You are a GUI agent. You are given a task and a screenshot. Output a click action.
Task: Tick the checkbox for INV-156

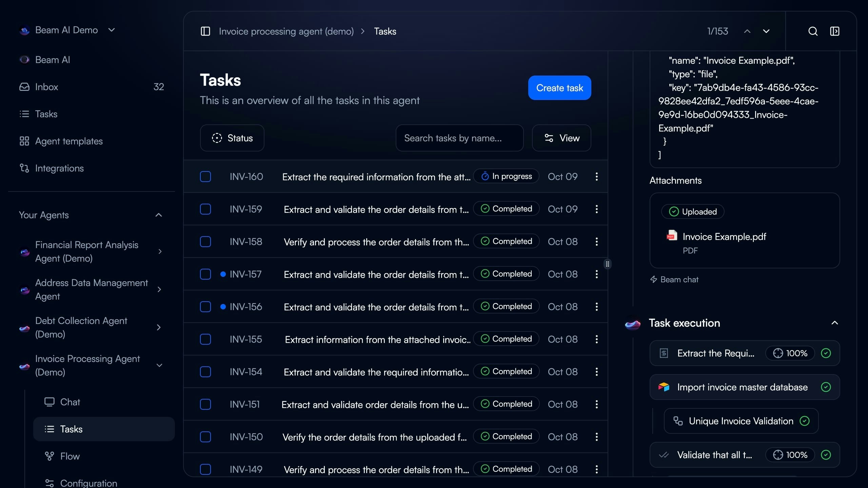click(205, 307)
